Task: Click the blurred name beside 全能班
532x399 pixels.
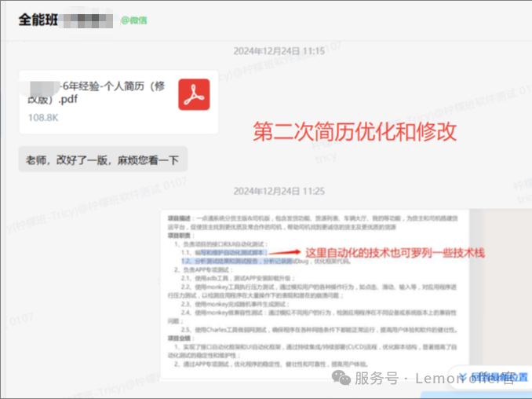Action: [x=87, y=19]
